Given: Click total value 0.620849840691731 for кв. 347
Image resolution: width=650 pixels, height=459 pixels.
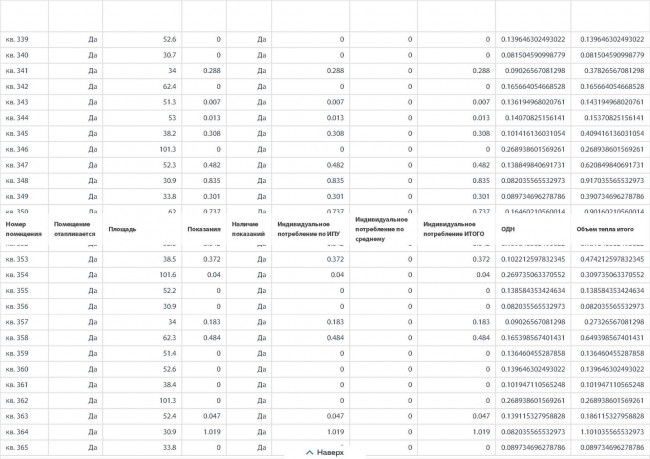Looking at the screenshot, I should click(x=612, y=165).
